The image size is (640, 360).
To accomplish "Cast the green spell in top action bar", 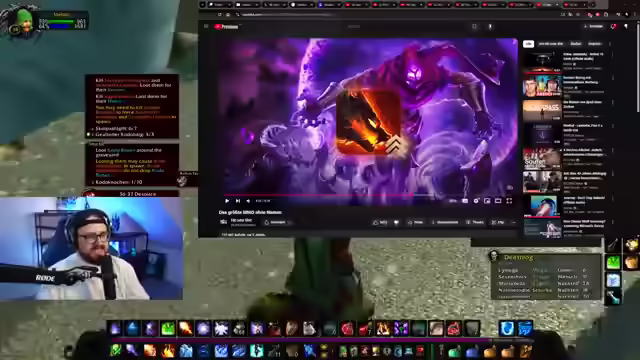I will click(168, 328).
